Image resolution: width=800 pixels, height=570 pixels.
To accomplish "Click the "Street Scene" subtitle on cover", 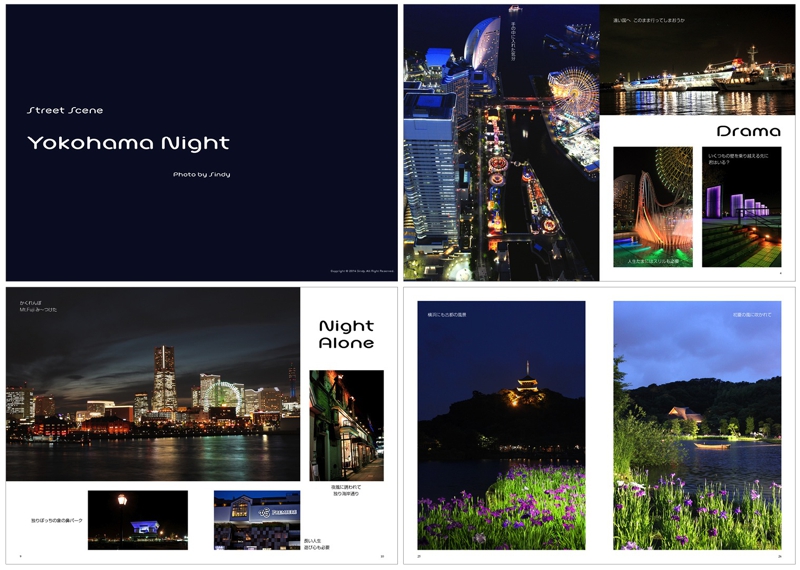I will pyautogui.click(x=65, y=110).
